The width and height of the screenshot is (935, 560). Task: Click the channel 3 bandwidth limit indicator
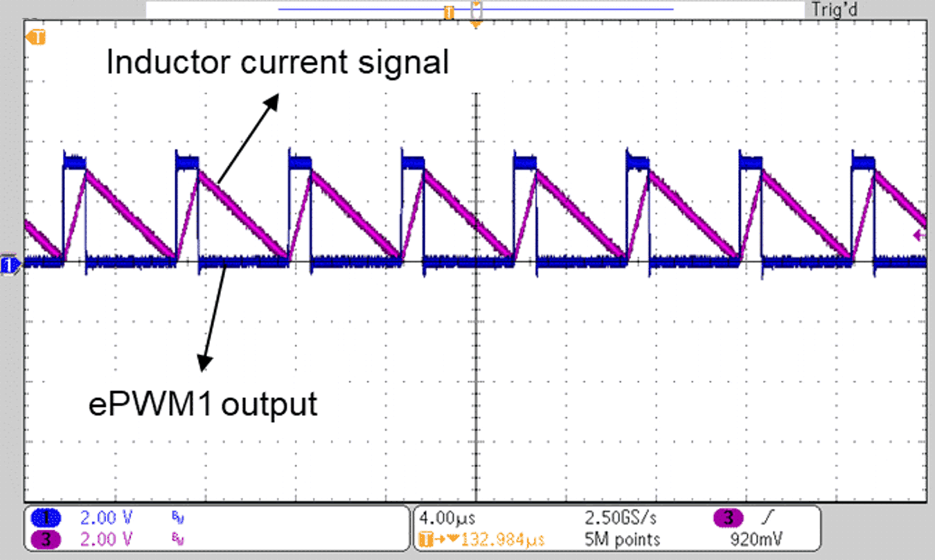click(179, 539)
